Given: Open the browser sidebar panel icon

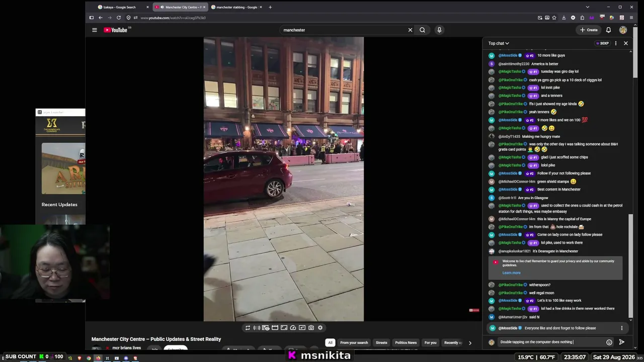Looking at the screenshot, I should pyautogui.click(x=91, y=18).
